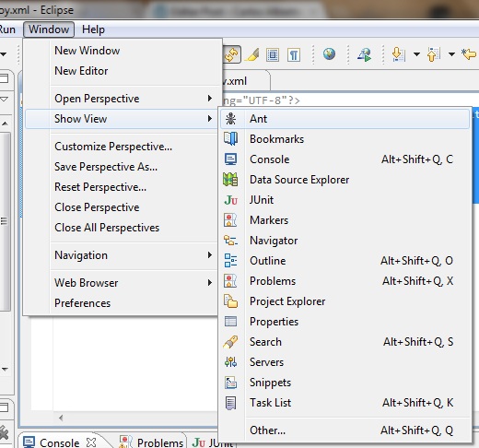Select Close Perspective
The height and width of the screenshot is (448, 479).
pyautogui.click(x=123, y=207)
